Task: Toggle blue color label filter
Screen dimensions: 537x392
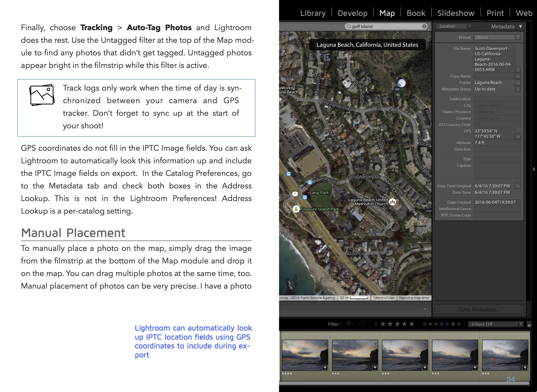Action: tap(442, 324)
